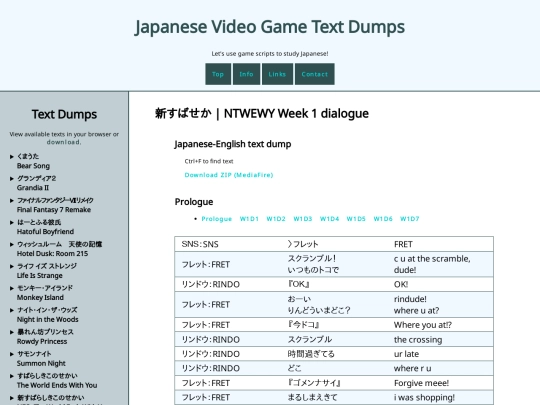Expand the Bear Song entry arrow

(x=12, y=157)
